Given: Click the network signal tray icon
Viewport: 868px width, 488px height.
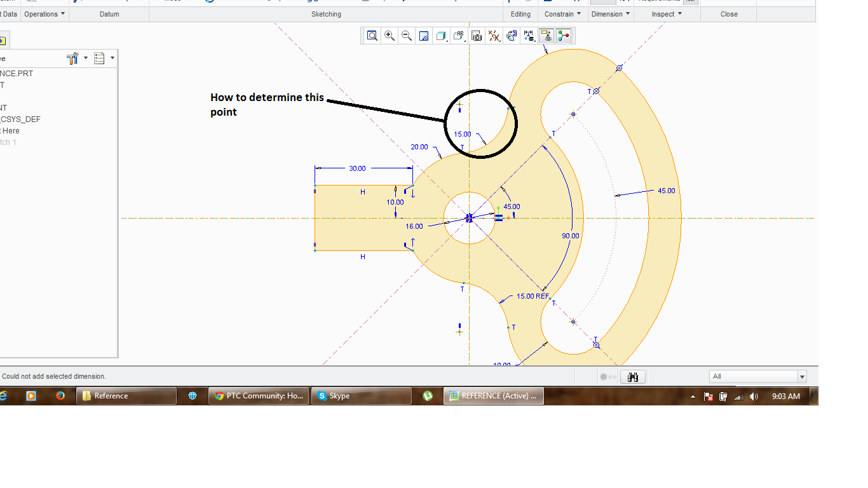Looking at the screenshot, I should [x=738, y=396].
